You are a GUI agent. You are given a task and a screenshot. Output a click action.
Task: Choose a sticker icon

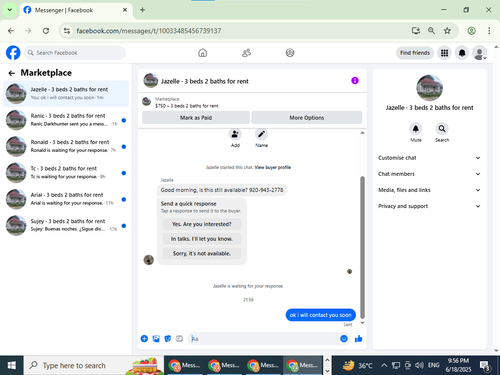[168, 339]
